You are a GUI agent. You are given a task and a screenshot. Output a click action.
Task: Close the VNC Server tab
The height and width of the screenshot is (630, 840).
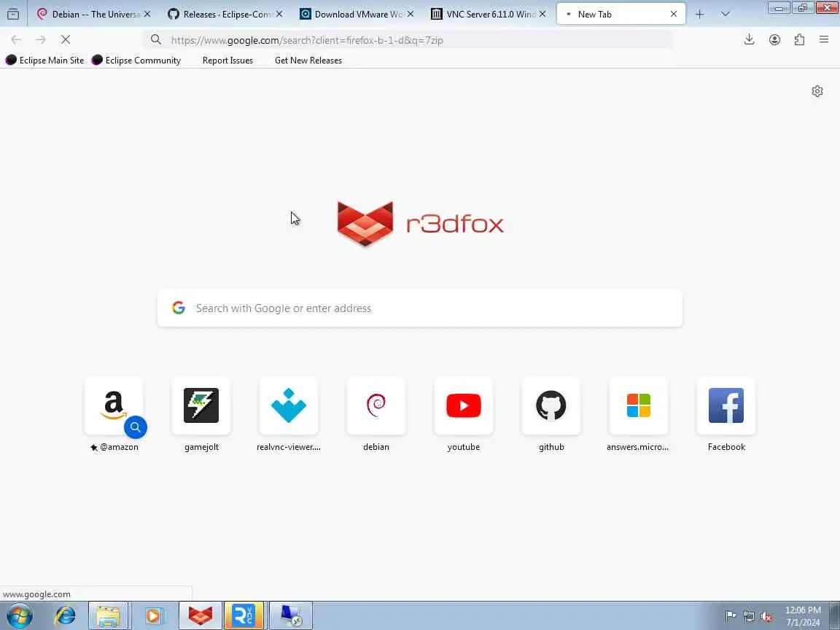click(542, 14)
